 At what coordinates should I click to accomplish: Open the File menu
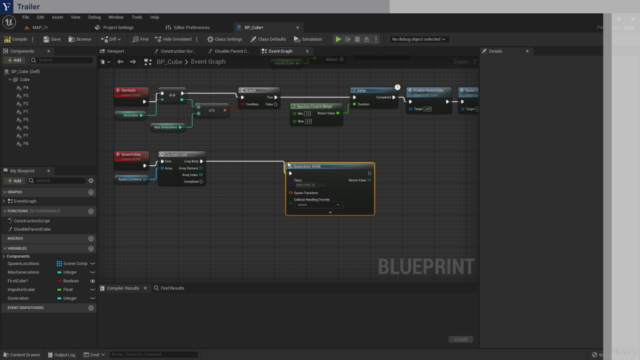25,17
